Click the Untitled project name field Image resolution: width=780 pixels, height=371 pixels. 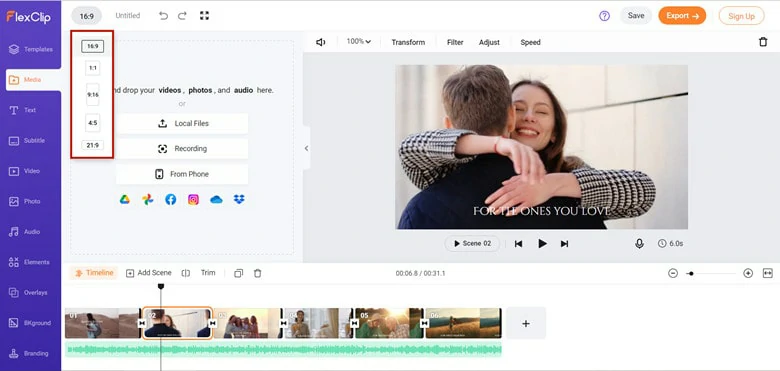click(128, 16)
